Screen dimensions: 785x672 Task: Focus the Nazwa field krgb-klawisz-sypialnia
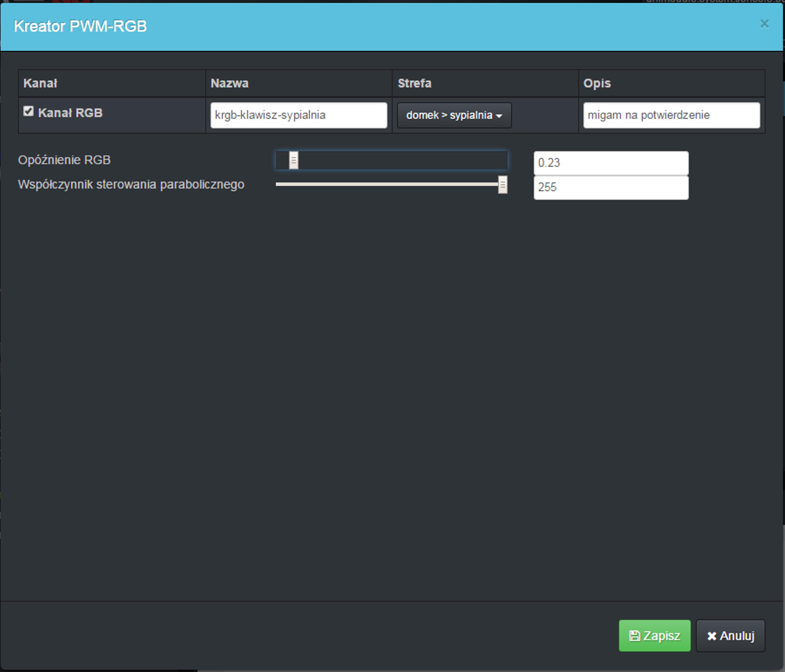click(x=299, y=115)
